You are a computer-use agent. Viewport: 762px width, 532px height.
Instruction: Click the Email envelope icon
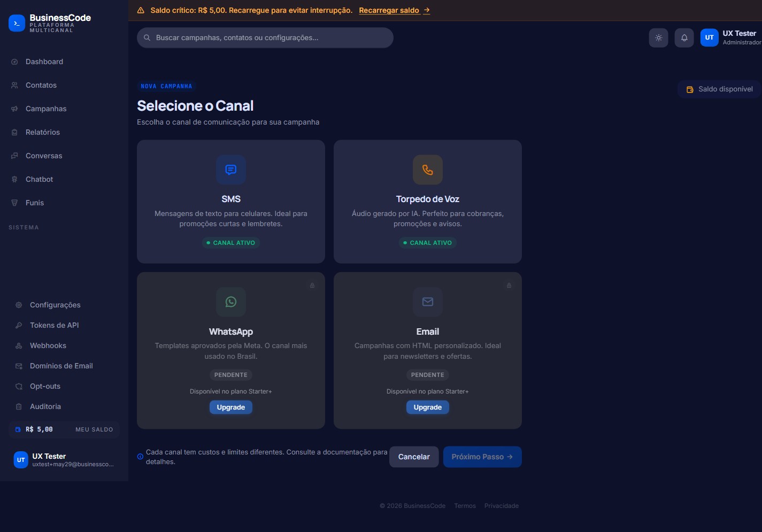(x=428, y=302)
